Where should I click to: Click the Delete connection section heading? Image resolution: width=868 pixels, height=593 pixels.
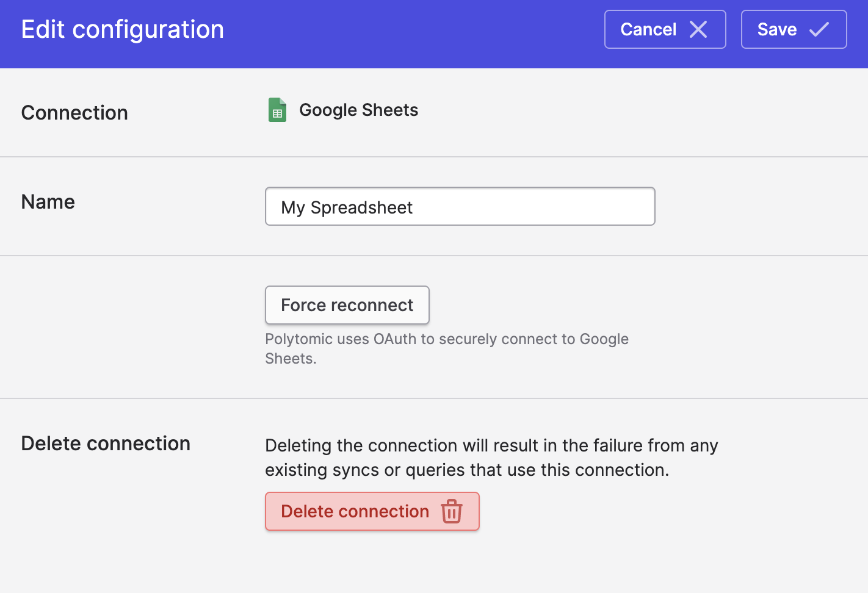click(106, 444)
